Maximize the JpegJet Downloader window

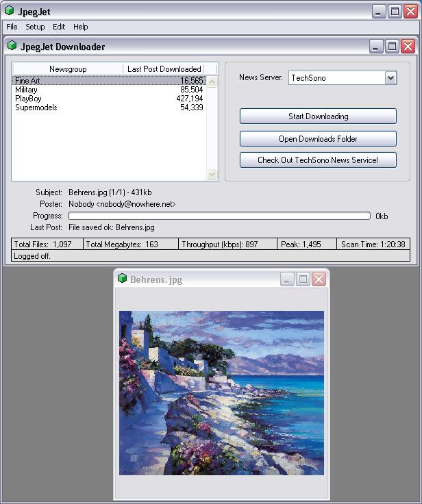pos(392,47)
